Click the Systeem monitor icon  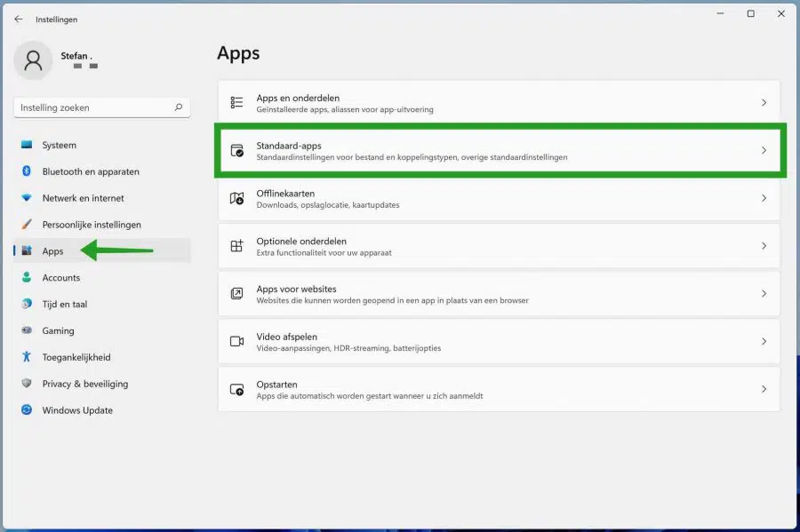[x=27, y=145]
